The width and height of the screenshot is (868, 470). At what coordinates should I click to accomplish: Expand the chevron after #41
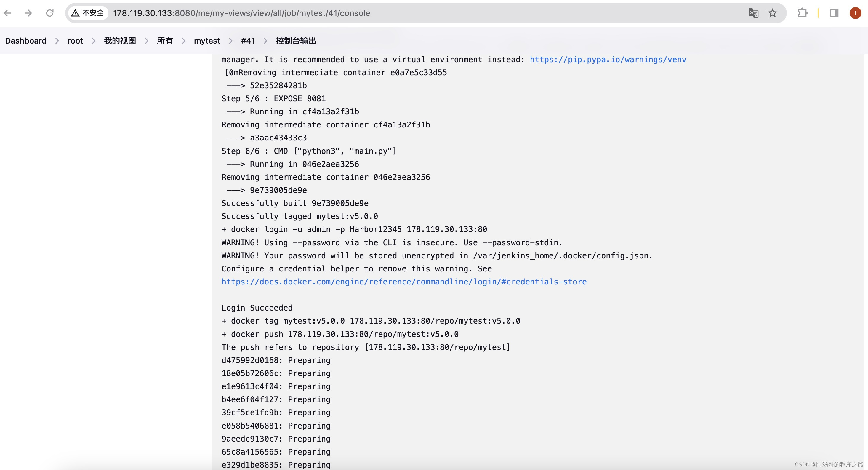click(265, 41)
